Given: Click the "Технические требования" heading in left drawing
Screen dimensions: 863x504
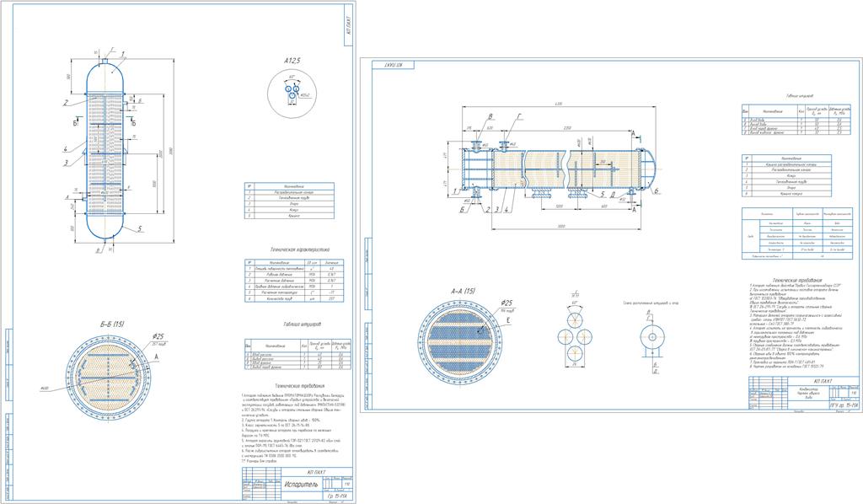Looking at the screenshot, I should (x=299, y=386).
